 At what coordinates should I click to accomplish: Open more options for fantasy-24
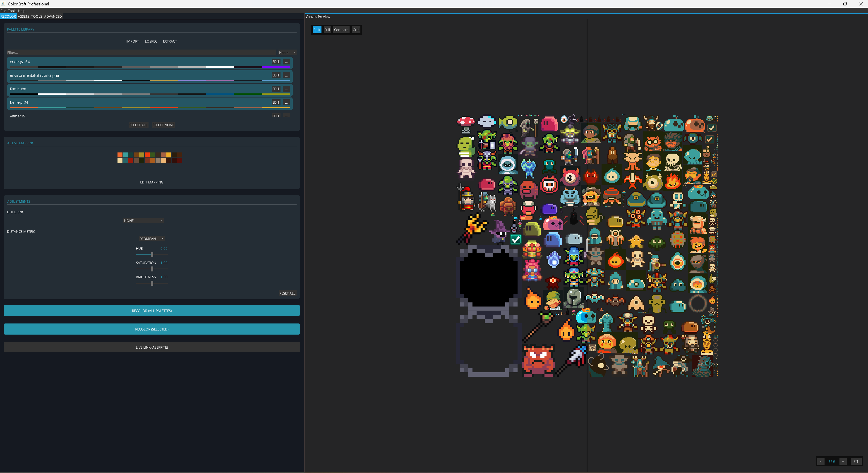(x=286, y=102)
